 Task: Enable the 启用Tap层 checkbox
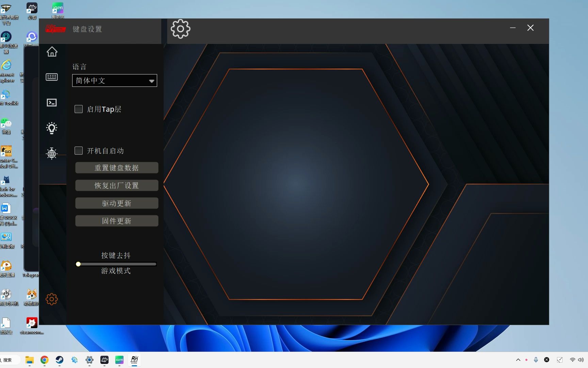click(x=79, y=109)
